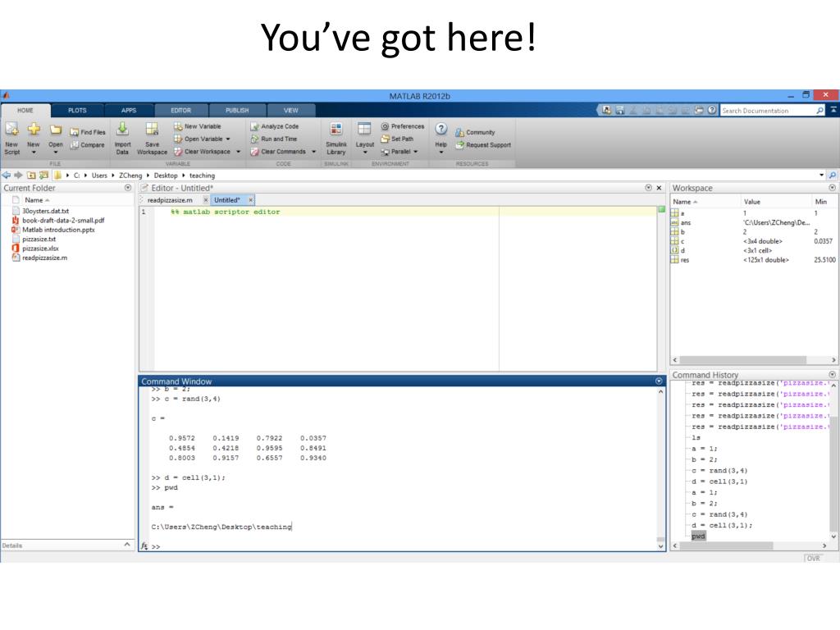The height and width of the screenshot is (630, 840).
Task: Open the Simulink Library
Action: pyautogui.click(x=336, y=138)
